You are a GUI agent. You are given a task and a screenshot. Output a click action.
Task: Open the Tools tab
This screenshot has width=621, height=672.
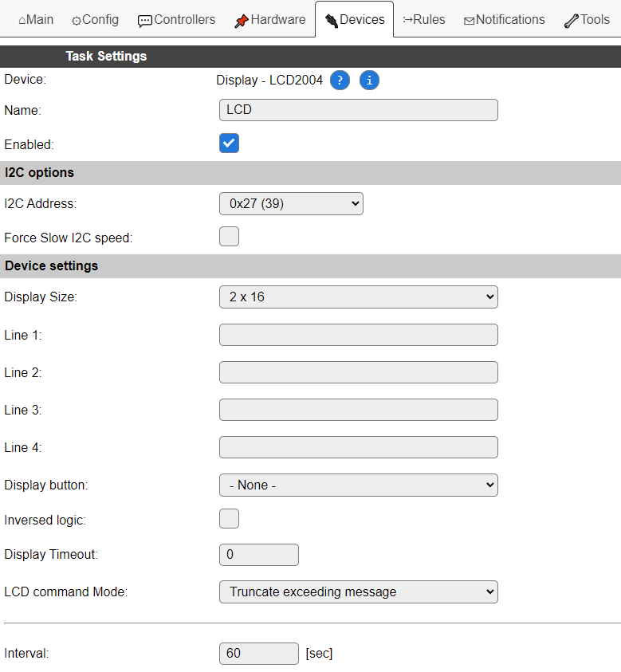pyautogui.click(x=587, y=19)
